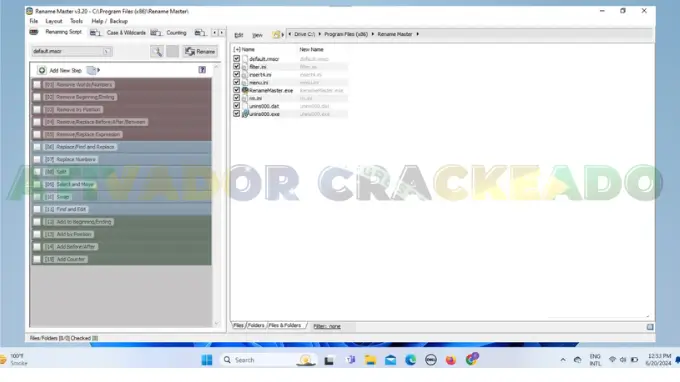Select the menu.ini file name
Screen dimensions: 680x382
pos(258,82)
